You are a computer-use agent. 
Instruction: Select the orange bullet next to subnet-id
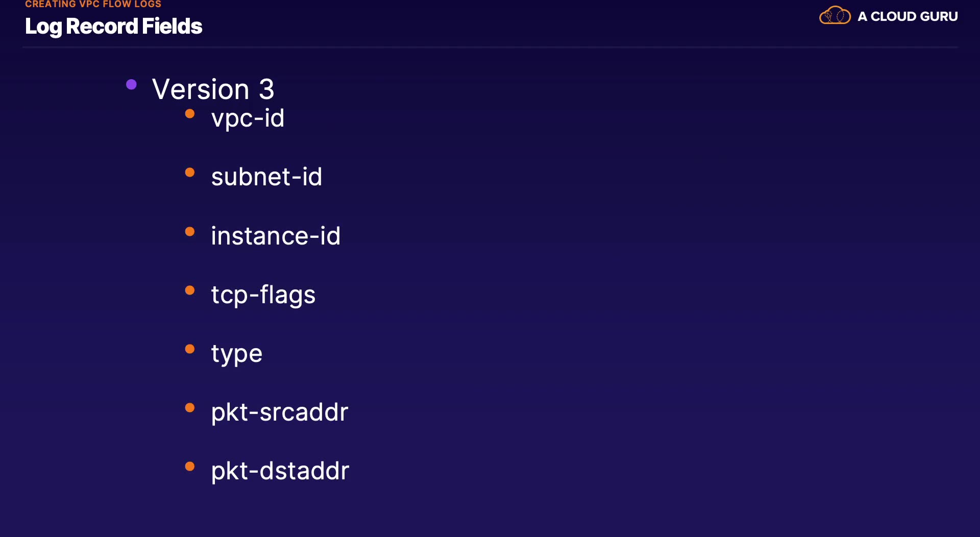click(190, 173)
